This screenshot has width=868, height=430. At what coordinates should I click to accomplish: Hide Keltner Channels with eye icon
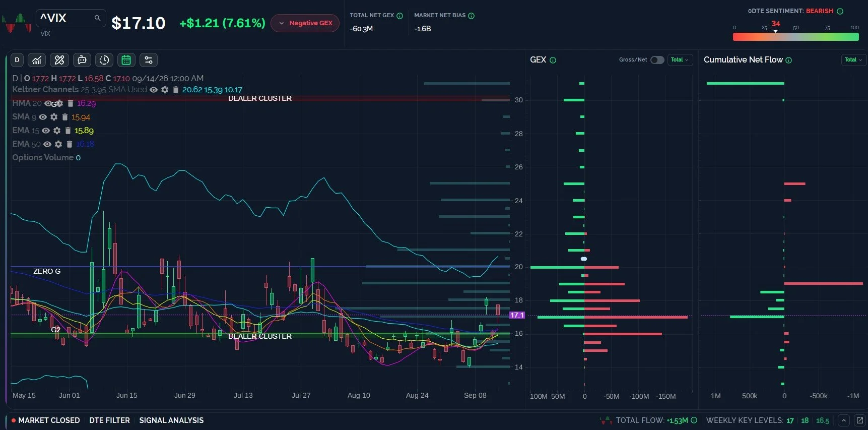[x=154, y=90]
